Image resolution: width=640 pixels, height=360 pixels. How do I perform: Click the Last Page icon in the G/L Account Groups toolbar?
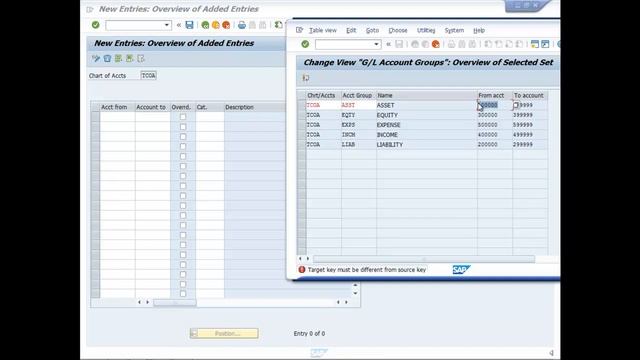pos(519,44)
